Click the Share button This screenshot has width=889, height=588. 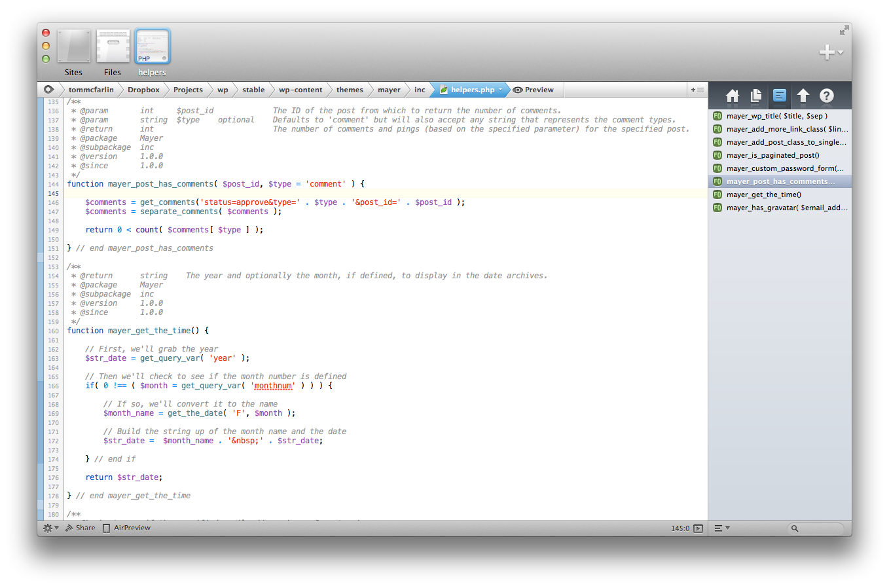point(80,528)
